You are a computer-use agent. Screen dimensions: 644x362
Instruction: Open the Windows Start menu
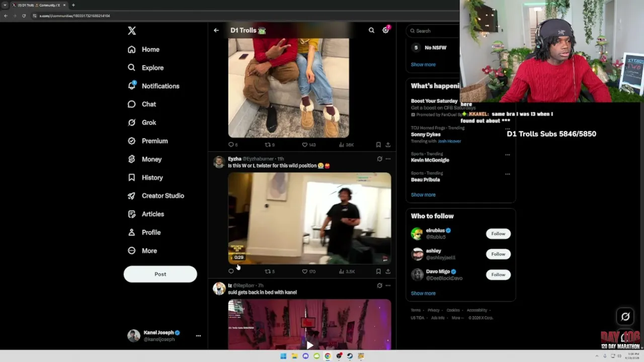point(283,356)
